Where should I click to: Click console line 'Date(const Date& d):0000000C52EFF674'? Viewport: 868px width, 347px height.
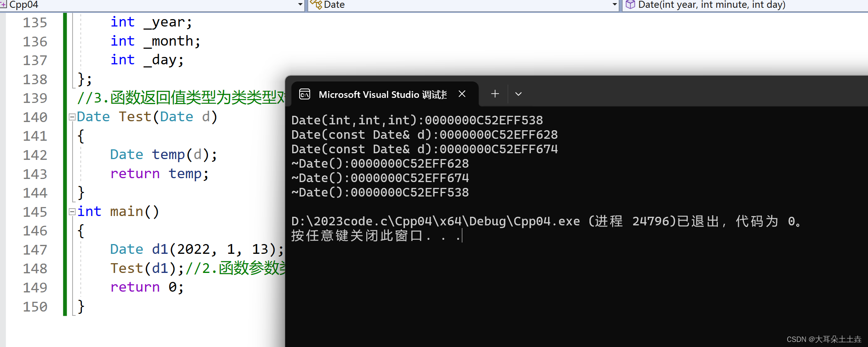click(x=424, y=149)
